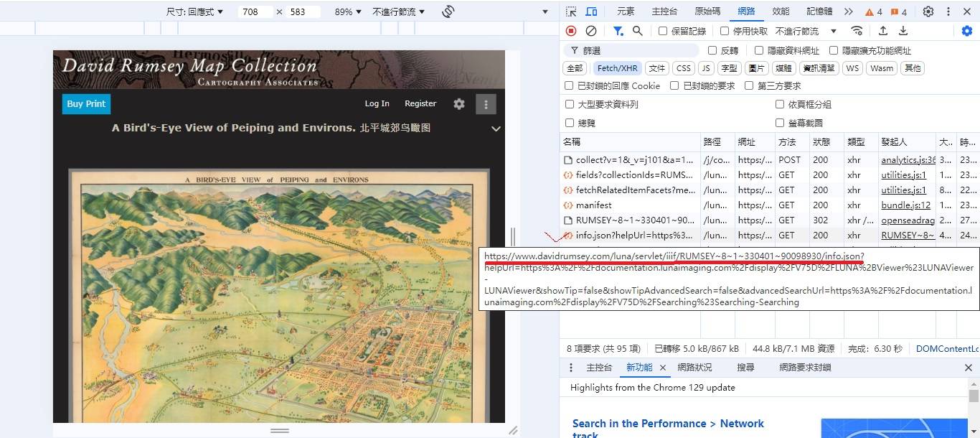
Task: Open network conditions wifi icon
Action: (x=857, y=31)
